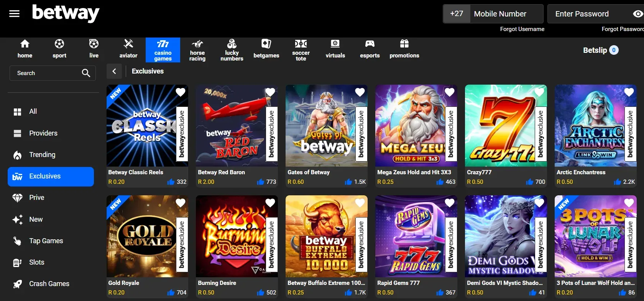Go back using Exclusives chevron arrow
The image size is (644, 301).
click(114, 71)
